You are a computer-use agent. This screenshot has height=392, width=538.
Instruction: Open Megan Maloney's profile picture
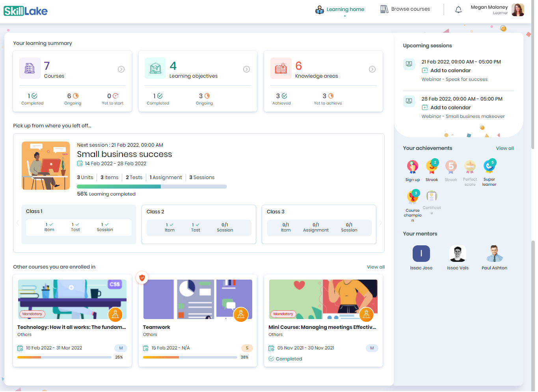(x=518, y=10)
